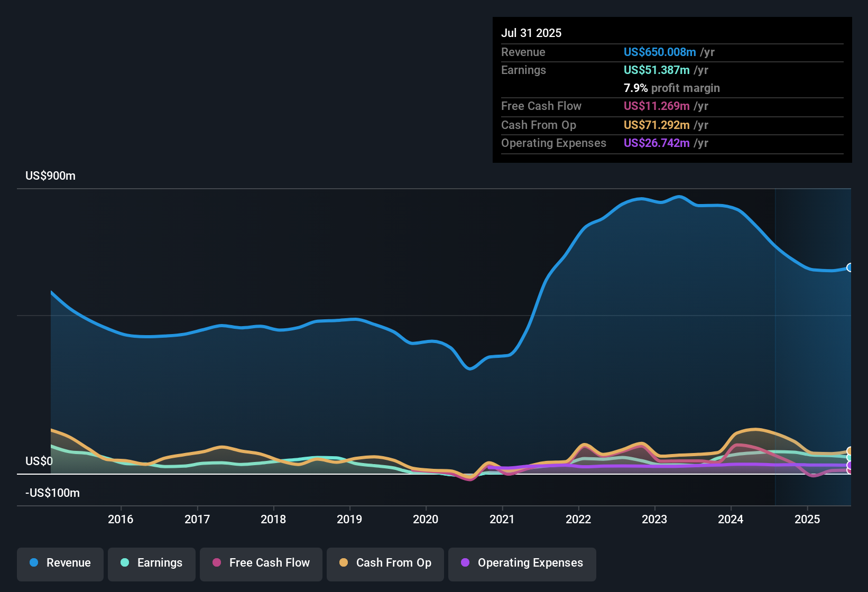Select the 2023 axis label
This screenshot has width=868, height=592.
click(x=655, y=519)
